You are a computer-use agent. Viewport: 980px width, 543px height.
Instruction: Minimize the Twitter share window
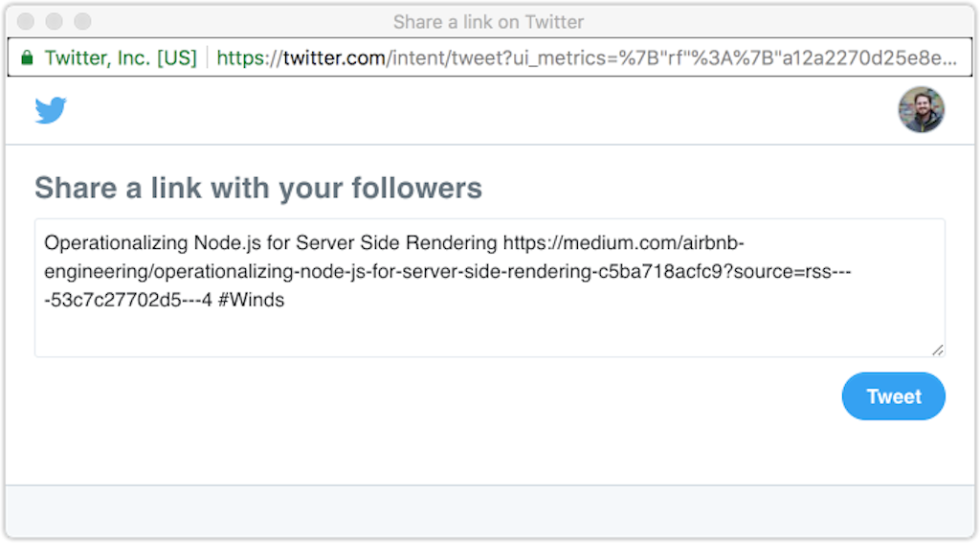[55, 21]
